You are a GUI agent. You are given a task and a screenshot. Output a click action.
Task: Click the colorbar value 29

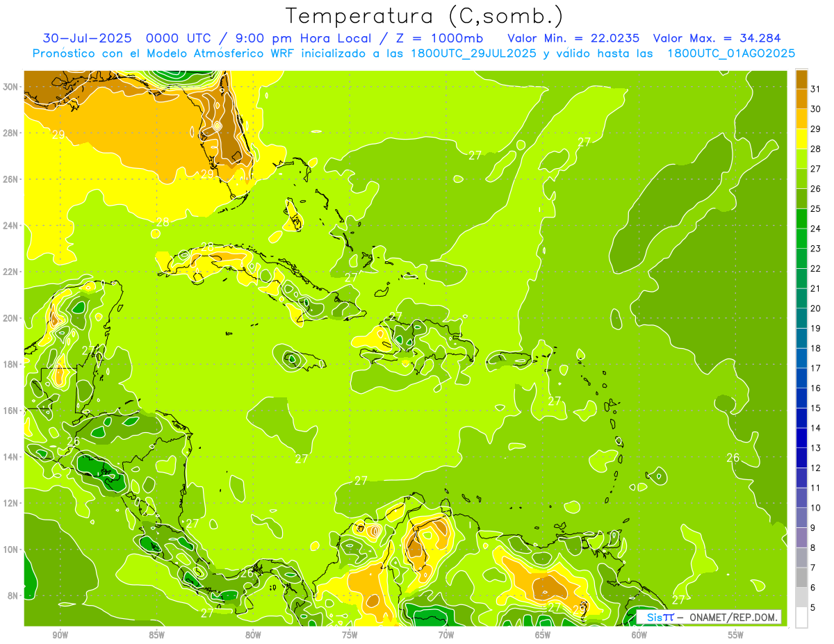[815, 129]
